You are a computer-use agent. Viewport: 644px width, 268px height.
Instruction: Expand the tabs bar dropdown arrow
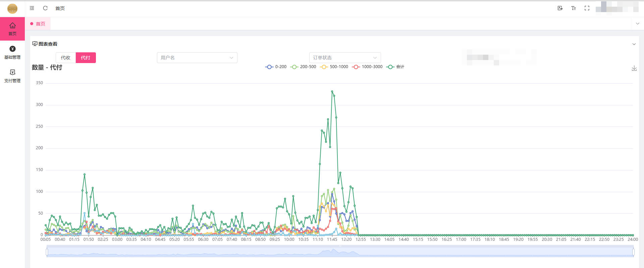637,24
